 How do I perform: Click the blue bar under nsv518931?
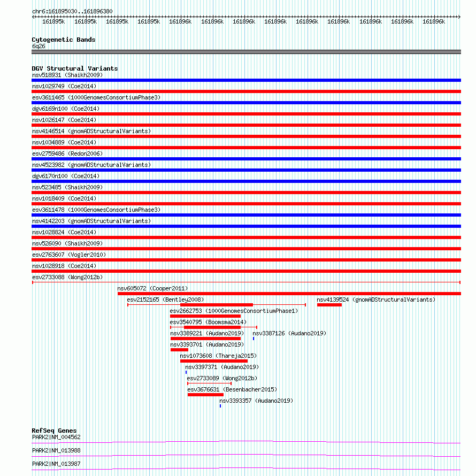[x=246, y=80]
